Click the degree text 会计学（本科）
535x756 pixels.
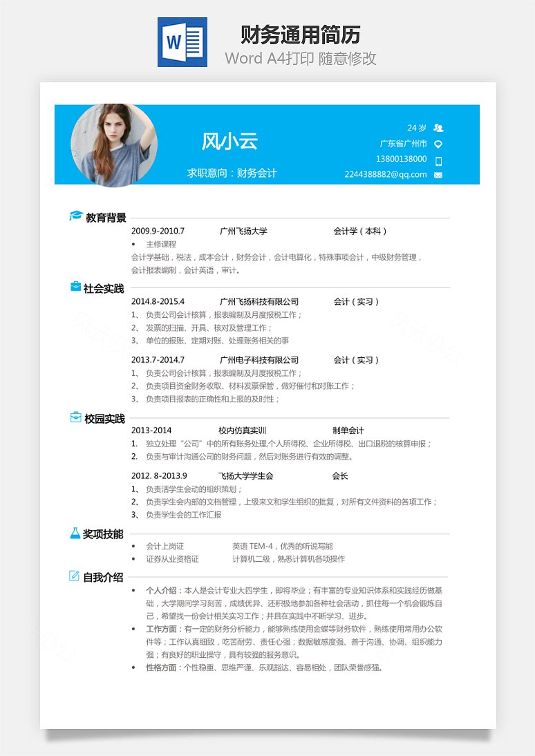click(360, 231)
